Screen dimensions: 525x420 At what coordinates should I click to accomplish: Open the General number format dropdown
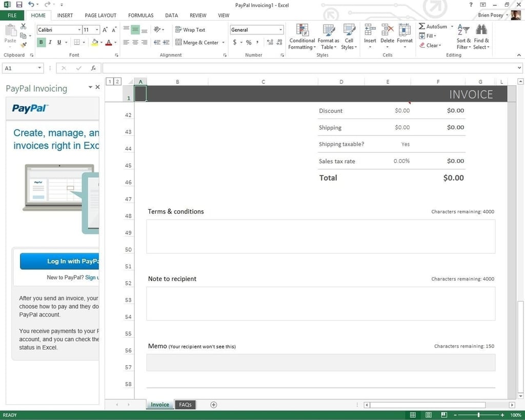click(x=280, y=30)
